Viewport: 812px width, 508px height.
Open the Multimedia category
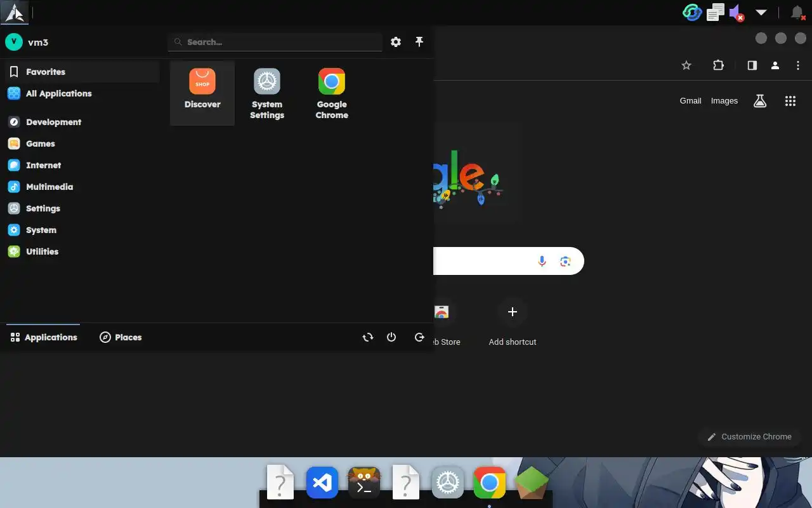click(x=82, y=187)
